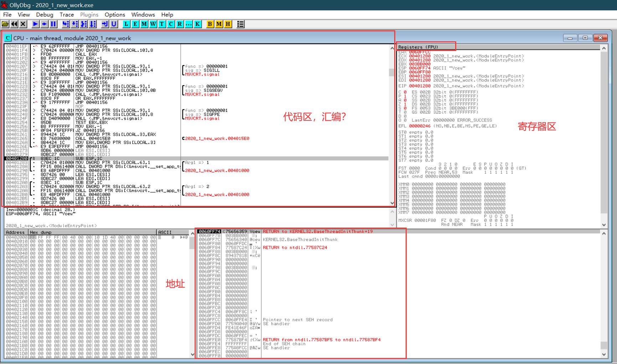Select the ST0 empty 0.0 register row
The width and height of the screenshot is (617, 364).
coord(416,132)
